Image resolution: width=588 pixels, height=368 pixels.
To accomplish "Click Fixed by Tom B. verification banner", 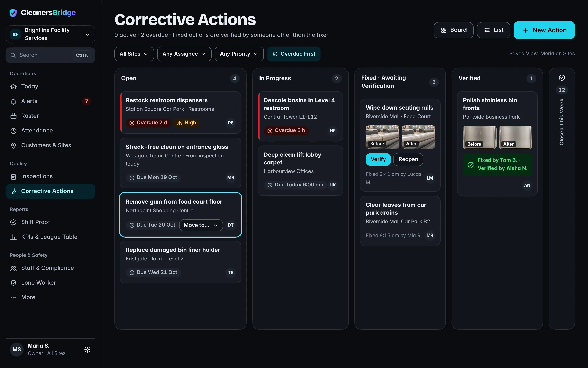I will pyautogui.click(x=497, y=165).
